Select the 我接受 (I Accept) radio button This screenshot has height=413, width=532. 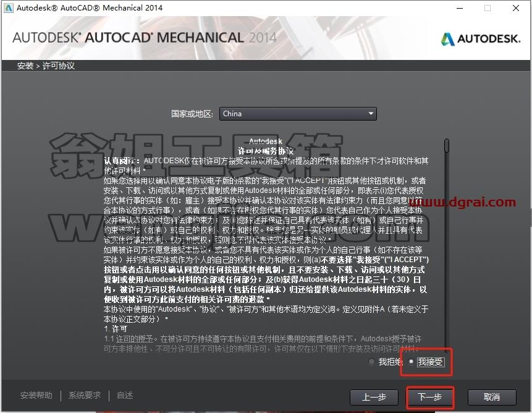[412, 362]
